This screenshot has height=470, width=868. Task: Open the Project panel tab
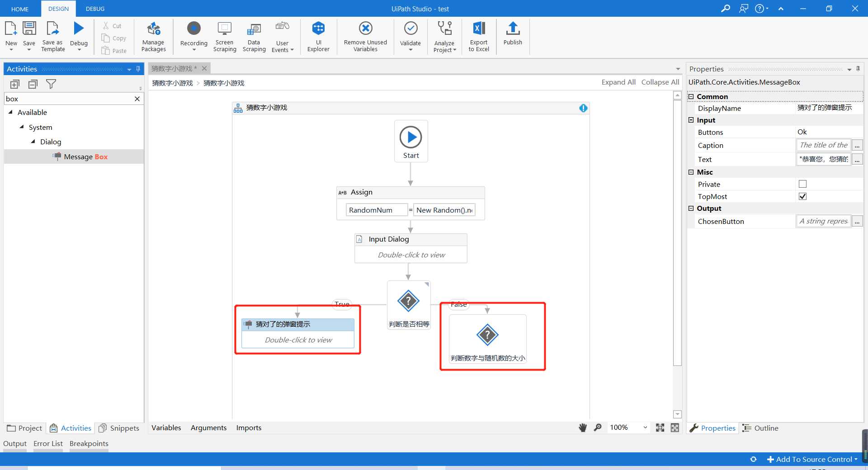click(x=24, y=428)
